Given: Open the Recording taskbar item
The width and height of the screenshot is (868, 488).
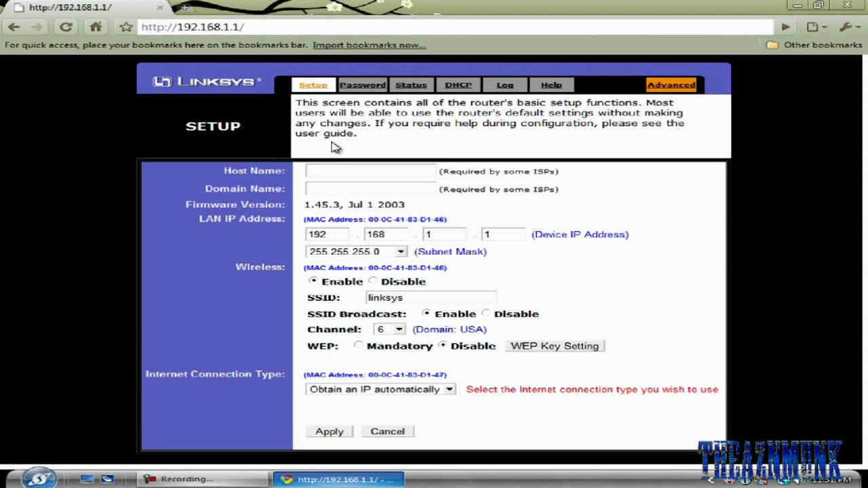Looking at the screenshot, I should [x=203, y=479].
